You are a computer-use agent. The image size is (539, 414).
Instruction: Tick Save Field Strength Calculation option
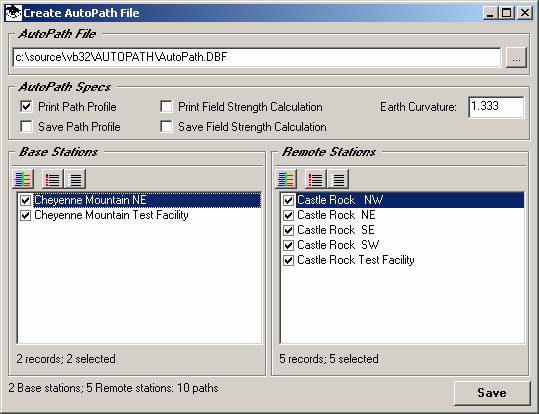coord(166,127)
